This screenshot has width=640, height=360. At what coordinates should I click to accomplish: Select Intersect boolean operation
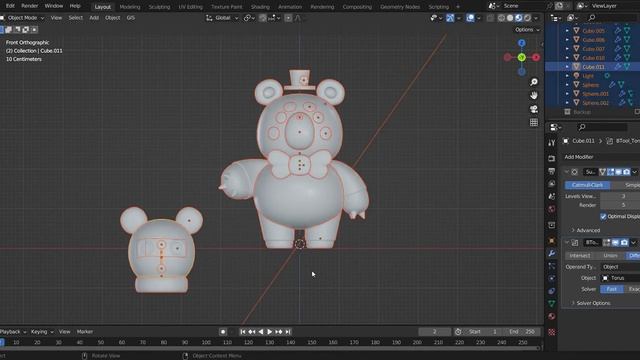[580, 256]
